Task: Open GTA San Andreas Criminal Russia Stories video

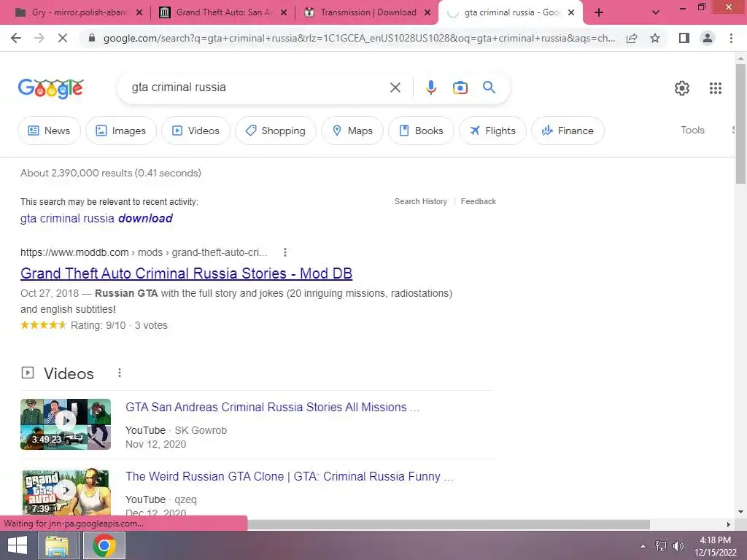Action: 273,407
